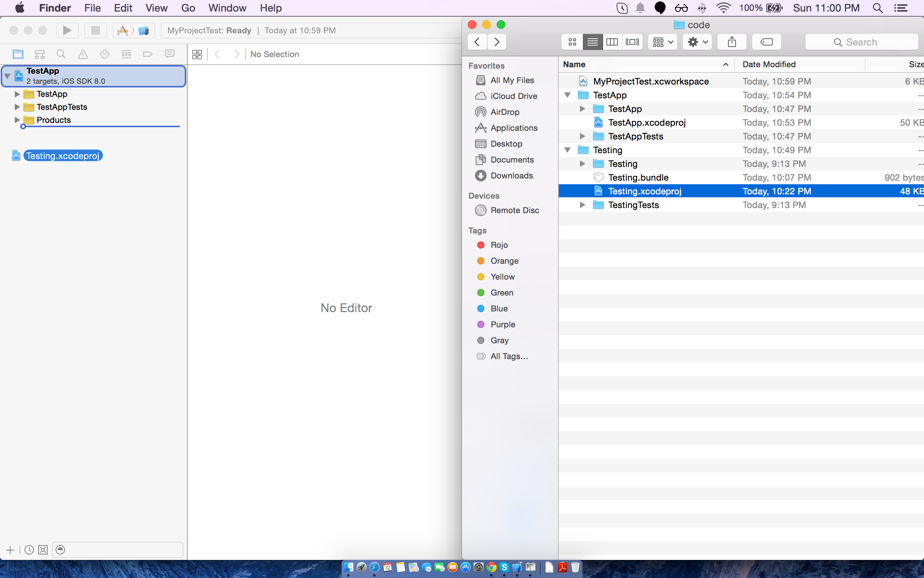Switch Finder to Cover Flow view
Screen dimensions: 924x578
632,42
